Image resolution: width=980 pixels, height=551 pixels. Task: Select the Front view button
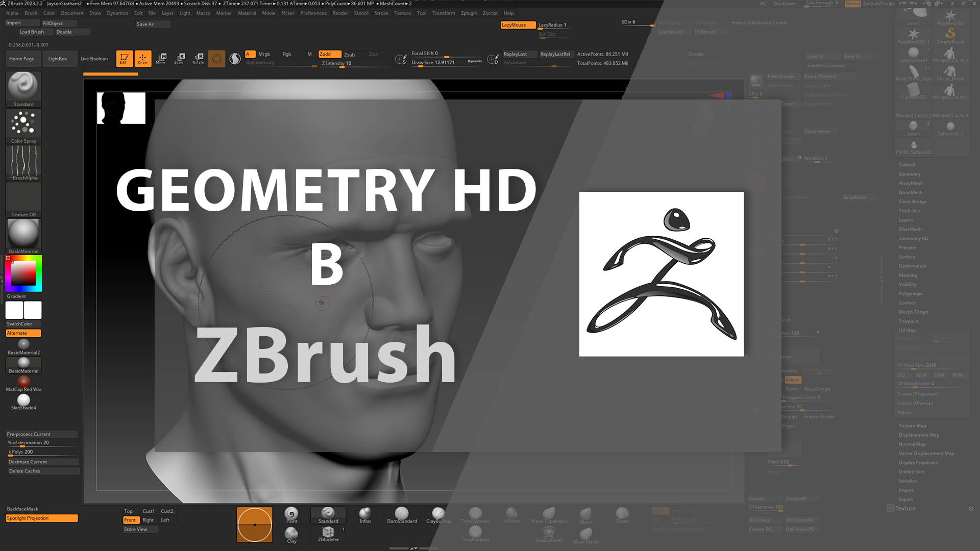[x=130, y=520]
